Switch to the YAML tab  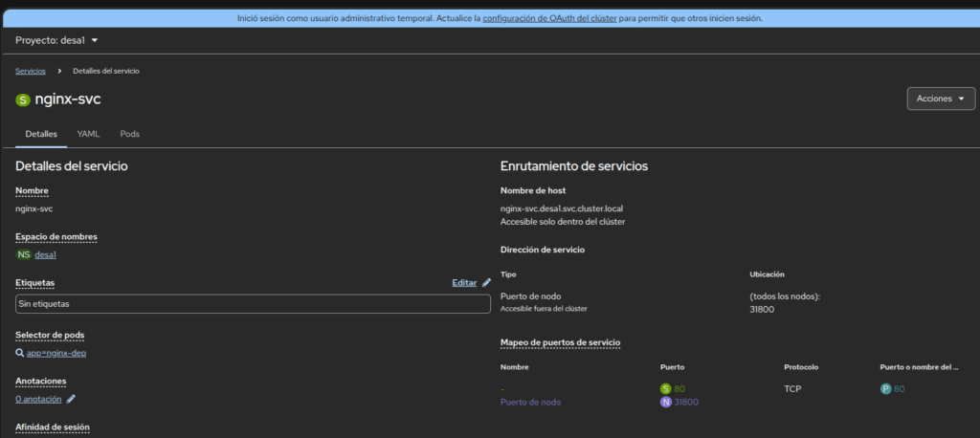click(x=88, y=134)
